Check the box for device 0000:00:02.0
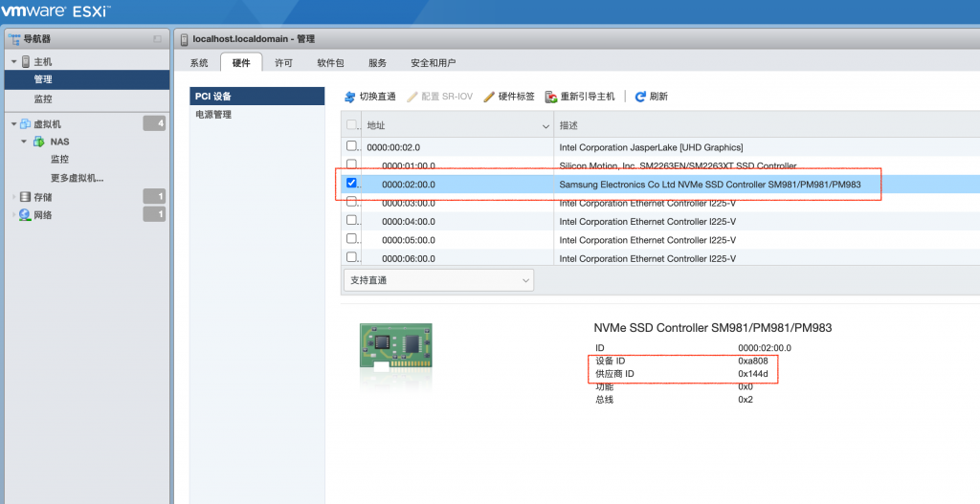980x504 pixels. tap(352, 145)
